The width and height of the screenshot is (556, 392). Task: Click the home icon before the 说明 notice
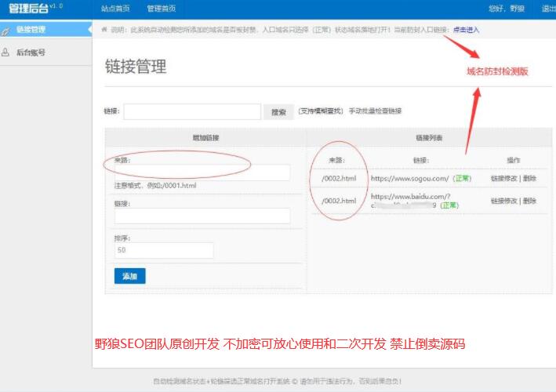(104, 30)
